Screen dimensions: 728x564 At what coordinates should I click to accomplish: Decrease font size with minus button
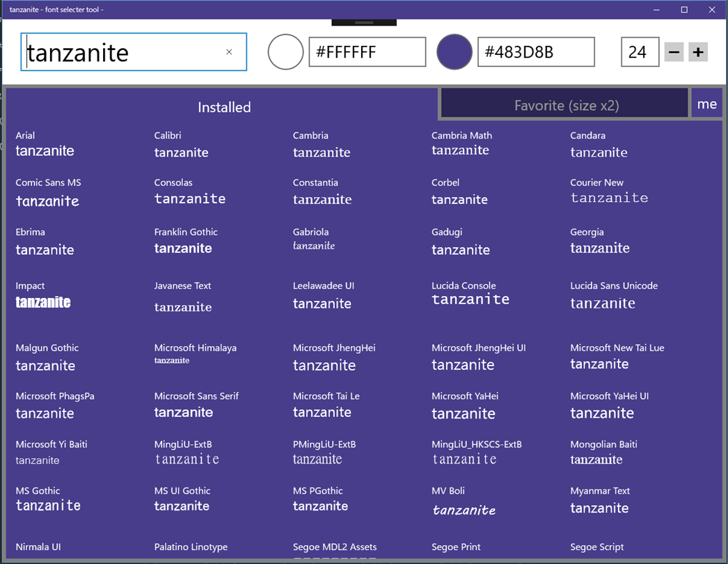pyautogui.click(x=674, y=52)
